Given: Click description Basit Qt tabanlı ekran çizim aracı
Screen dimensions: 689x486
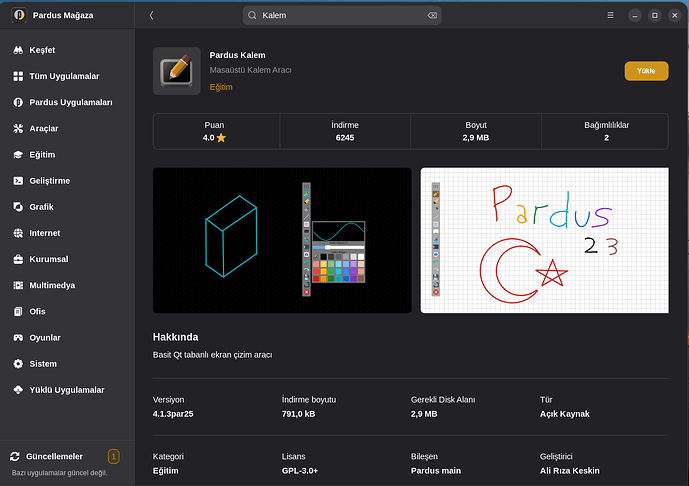Looking at the screenshot, I should point(213,355).
